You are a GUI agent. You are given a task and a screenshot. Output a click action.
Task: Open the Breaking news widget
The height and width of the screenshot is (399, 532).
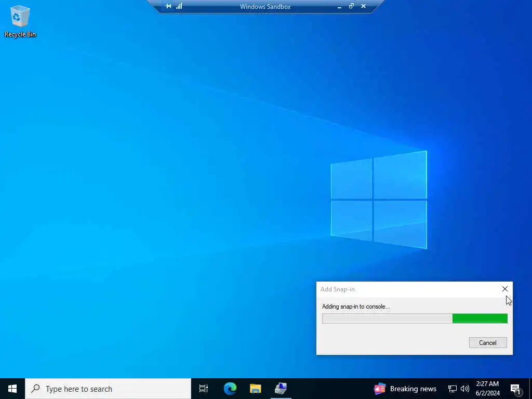[405, 389]
